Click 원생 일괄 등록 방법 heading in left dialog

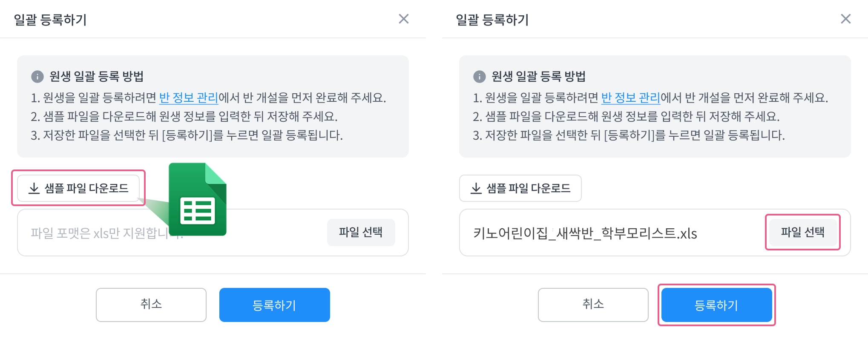[96, 77]
